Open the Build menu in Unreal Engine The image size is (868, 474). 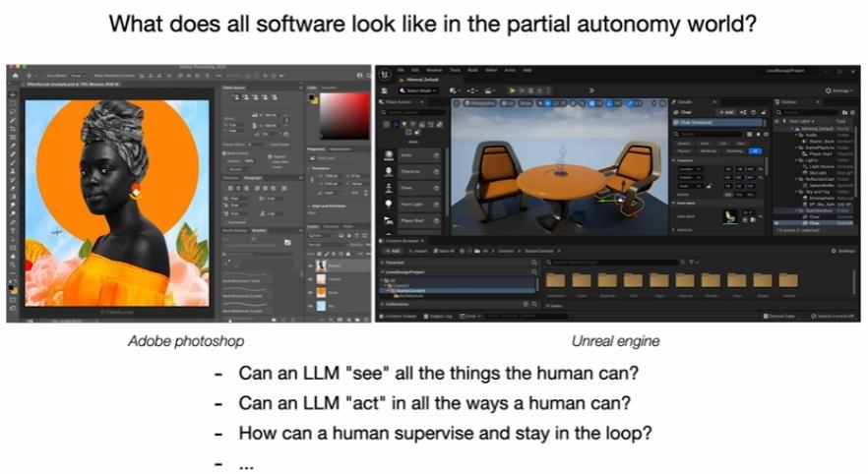472,70
